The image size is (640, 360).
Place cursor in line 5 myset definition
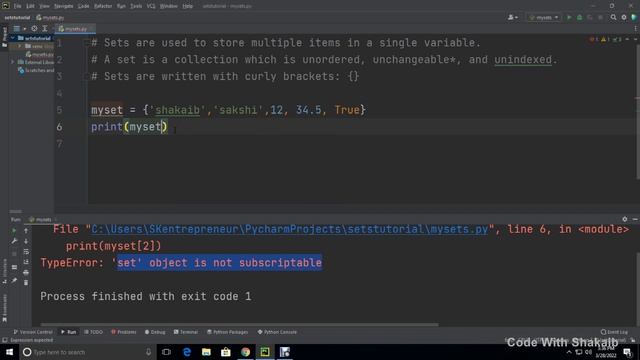(x=228, y=110)
